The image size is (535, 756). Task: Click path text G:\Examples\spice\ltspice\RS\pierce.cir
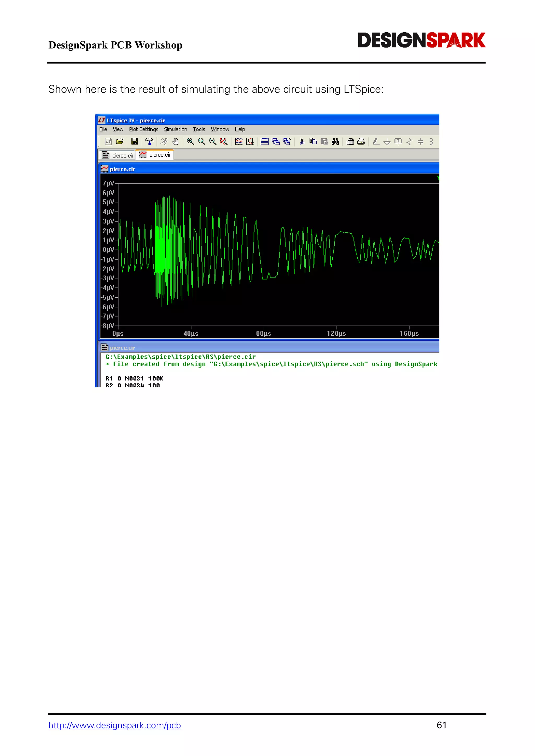coord(181,357)
